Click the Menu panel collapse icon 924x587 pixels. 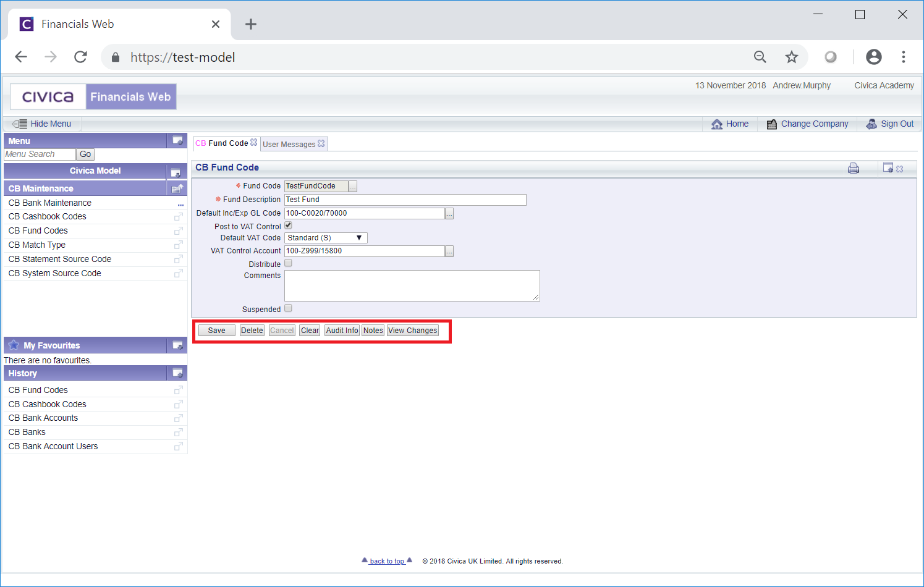tap(177, 140)
